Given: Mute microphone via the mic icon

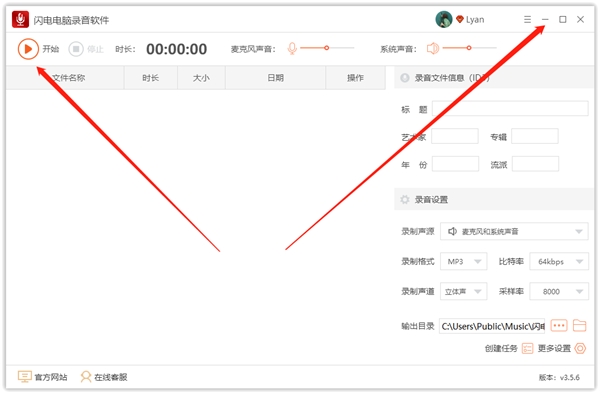Looking at the screenshot, I should pos(292,49).
